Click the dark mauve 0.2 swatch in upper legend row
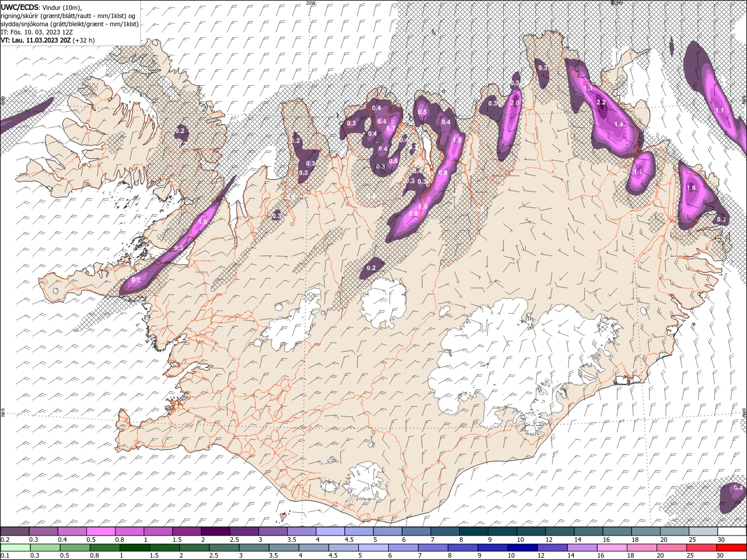Viewport: 747px width, 560px height. 15,531
